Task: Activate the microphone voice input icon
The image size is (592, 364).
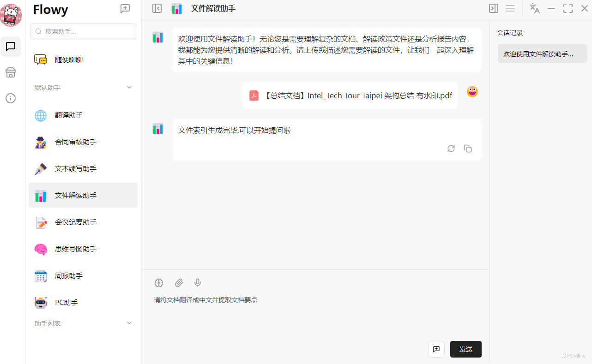Action: [x=198, y=283]
